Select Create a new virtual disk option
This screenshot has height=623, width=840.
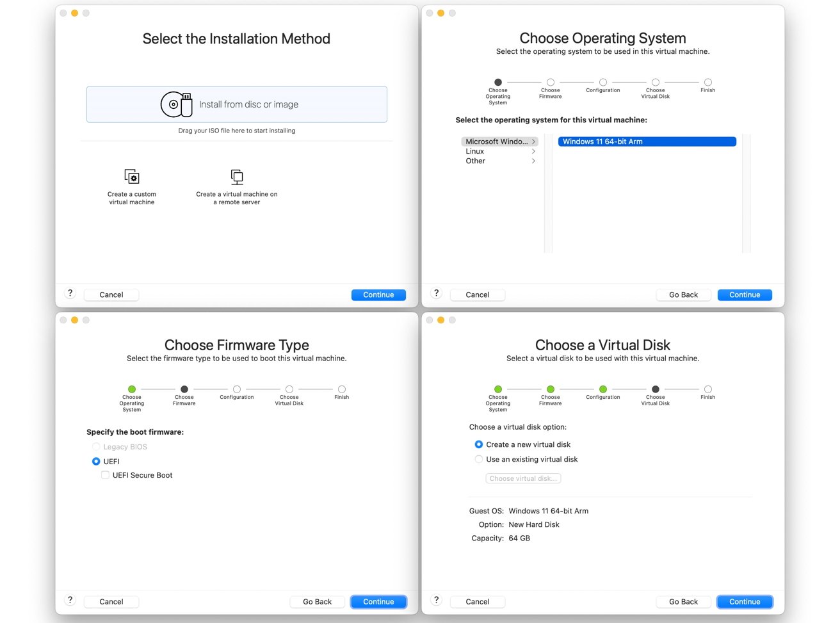click(479, 444)
